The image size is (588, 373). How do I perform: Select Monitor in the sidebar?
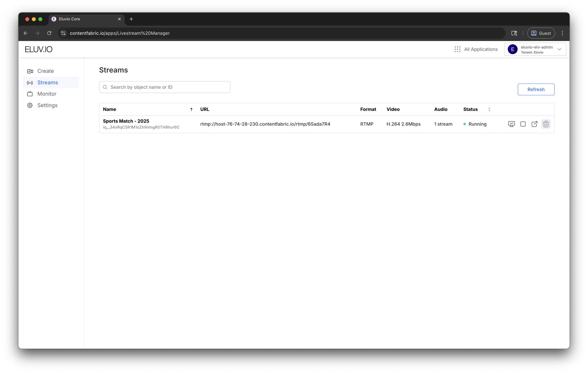coord(47,94)
